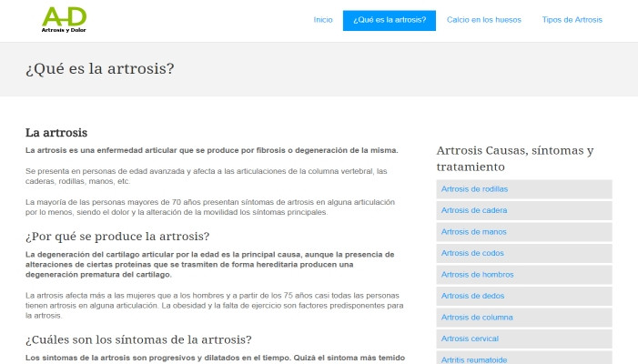Go to the Inicio menu item

322,20
